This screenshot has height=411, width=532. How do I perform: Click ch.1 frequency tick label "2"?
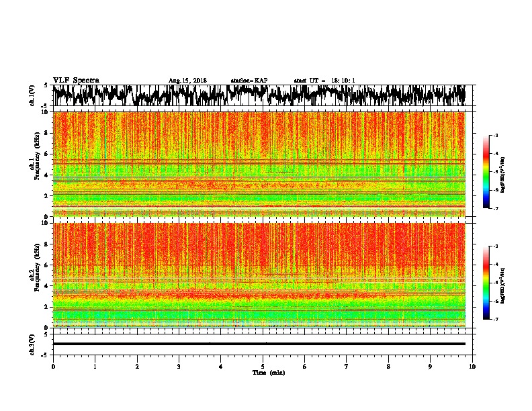point(47,195)
